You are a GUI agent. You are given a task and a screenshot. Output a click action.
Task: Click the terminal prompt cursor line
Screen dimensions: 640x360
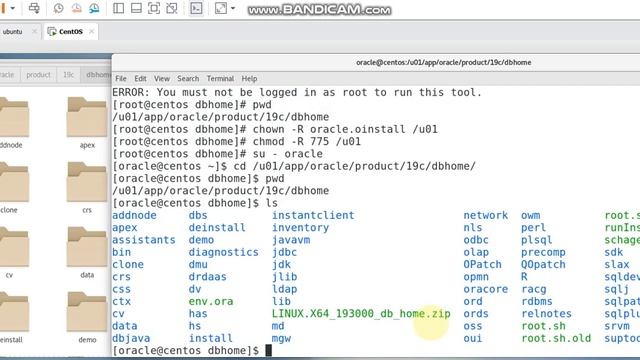(x=192, y=351)
